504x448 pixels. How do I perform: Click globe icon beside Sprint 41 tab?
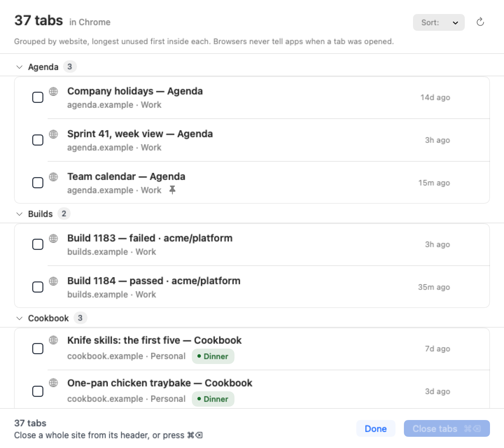coord(54,134)
